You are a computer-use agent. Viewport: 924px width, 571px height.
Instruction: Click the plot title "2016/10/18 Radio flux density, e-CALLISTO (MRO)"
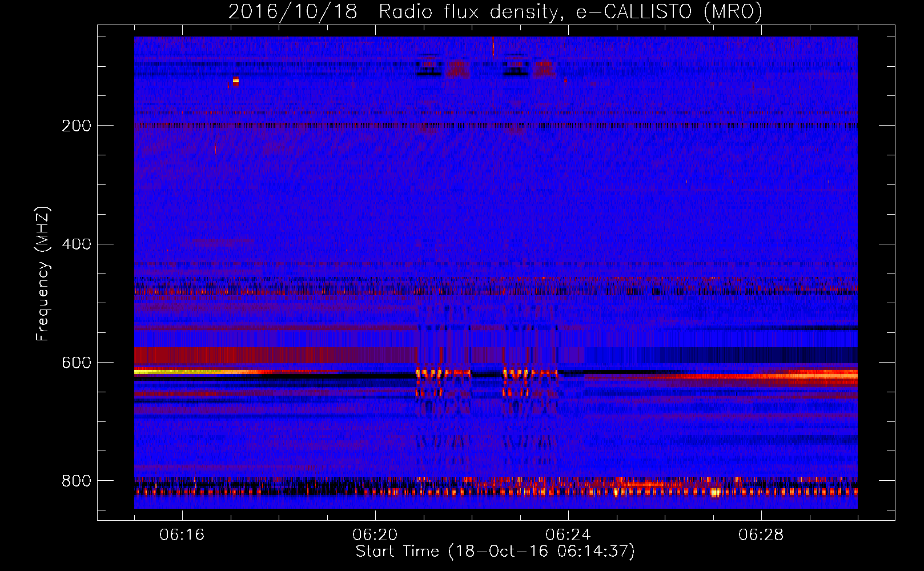[x=495, y=11]
